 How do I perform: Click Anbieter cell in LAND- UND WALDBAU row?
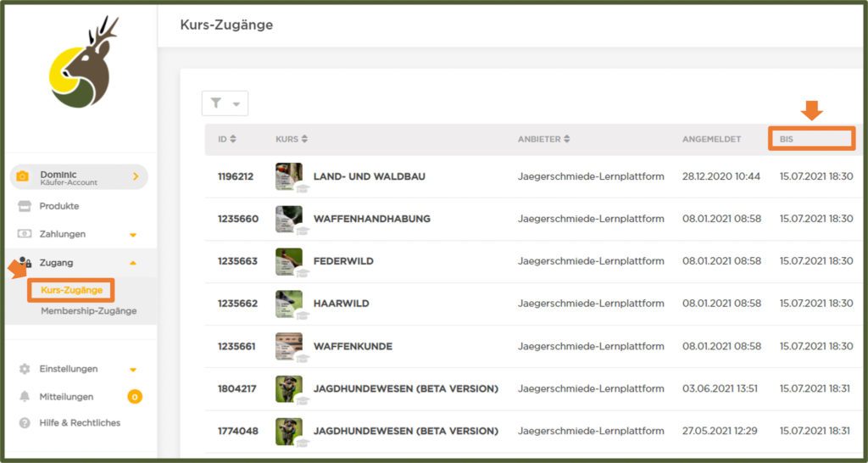tap(591, 176)
